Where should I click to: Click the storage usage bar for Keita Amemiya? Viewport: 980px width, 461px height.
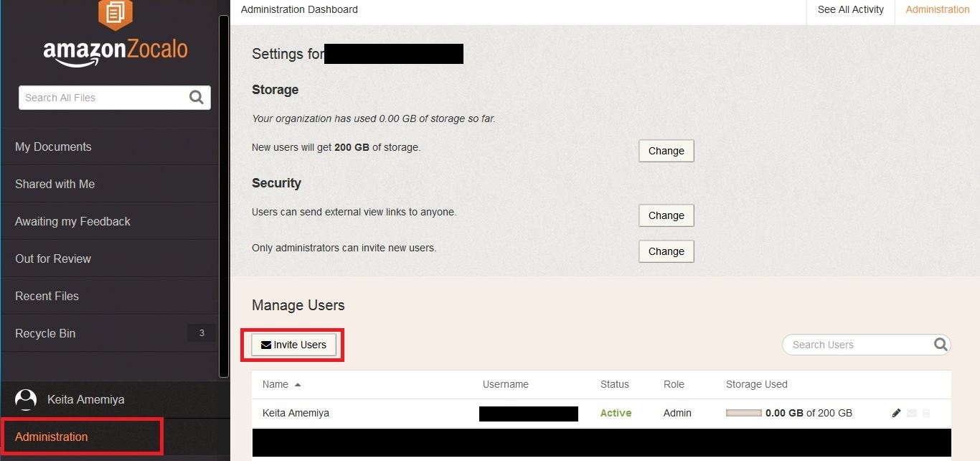(743, 413)
